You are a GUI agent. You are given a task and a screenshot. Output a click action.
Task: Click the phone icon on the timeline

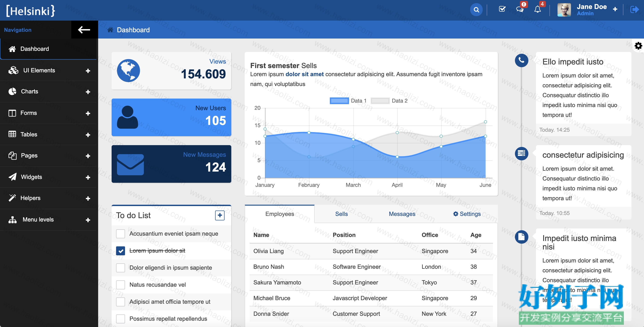click(x=521, y=60)
